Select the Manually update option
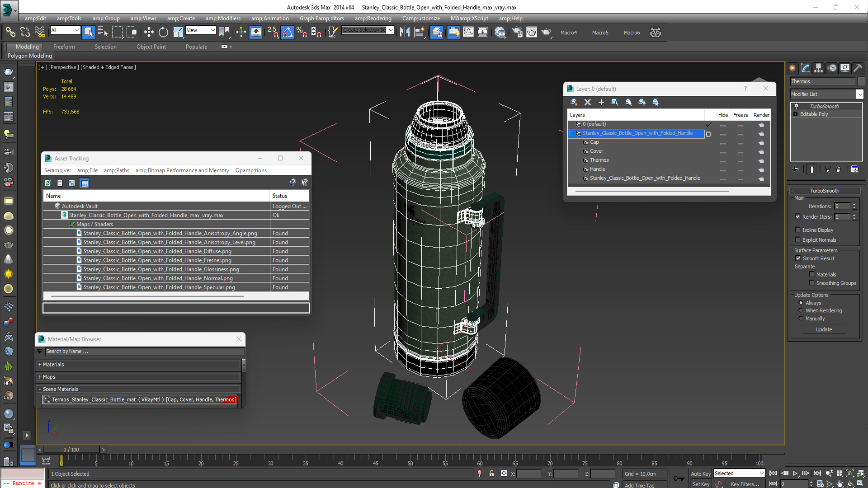The width and height of the screenshot is (868, 488). pos(801,319)
